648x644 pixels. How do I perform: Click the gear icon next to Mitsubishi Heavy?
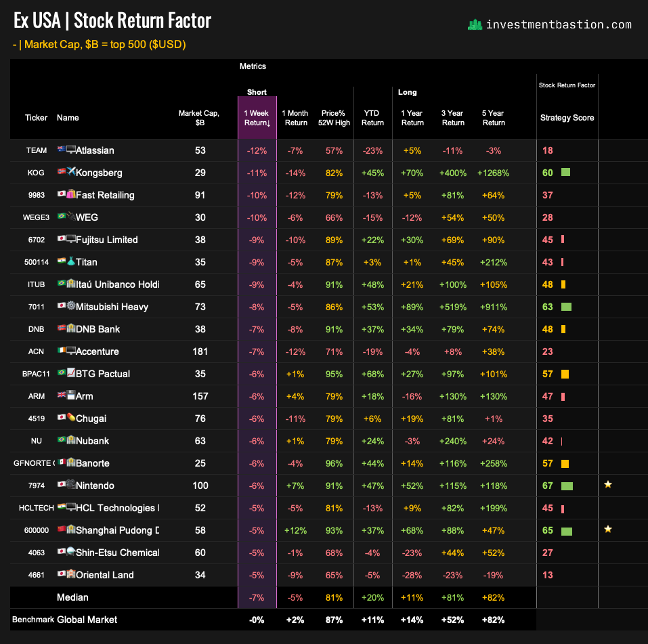71,305
